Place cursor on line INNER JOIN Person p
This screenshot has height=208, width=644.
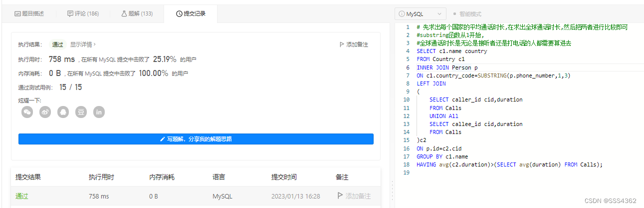point(447,67)
